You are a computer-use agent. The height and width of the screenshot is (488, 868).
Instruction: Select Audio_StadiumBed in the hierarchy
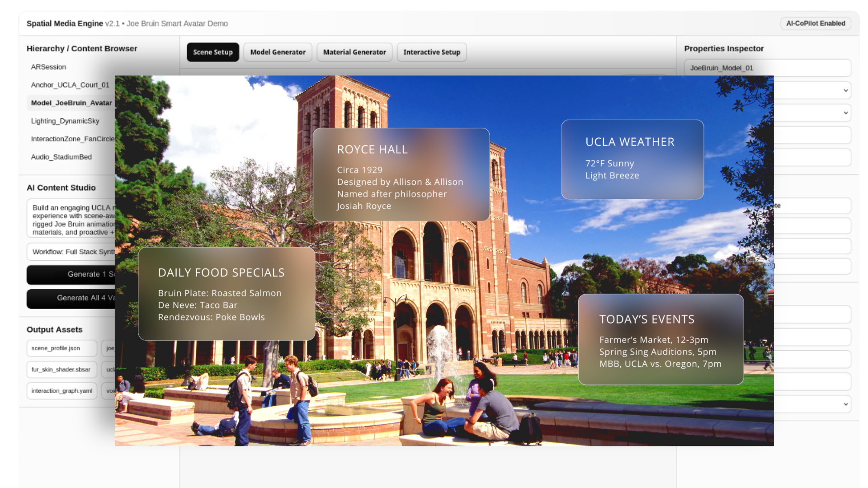point(61,157)
